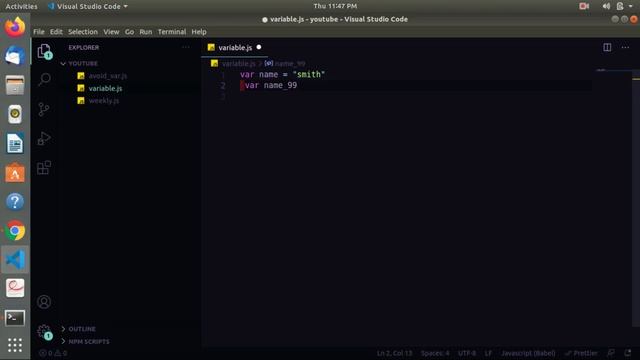Open the clock showing Thu 11:47 PM
Image resolution: width=640 pixels, height=360 pixels.
(335, 6)
